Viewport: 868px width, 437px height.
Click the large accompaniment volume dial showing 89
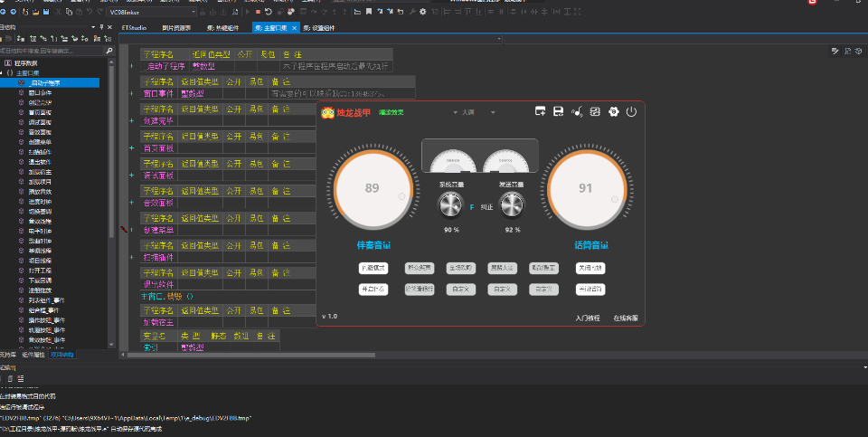pos(372,189)
